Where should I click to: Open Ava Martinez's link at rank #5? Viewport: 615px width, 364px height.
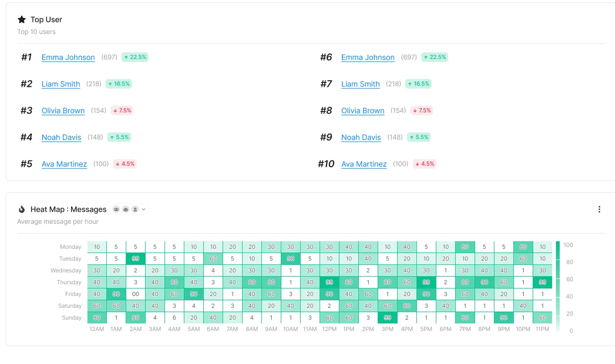point(64,164)
